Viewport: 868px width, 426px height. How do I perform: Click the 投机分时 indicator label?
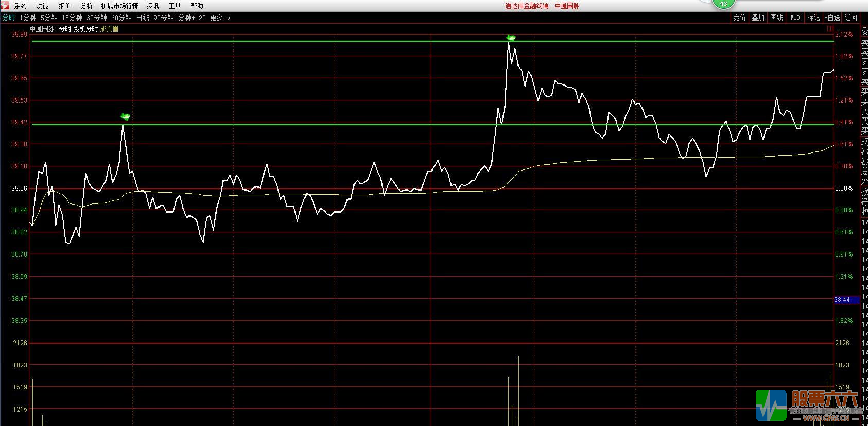85,29
